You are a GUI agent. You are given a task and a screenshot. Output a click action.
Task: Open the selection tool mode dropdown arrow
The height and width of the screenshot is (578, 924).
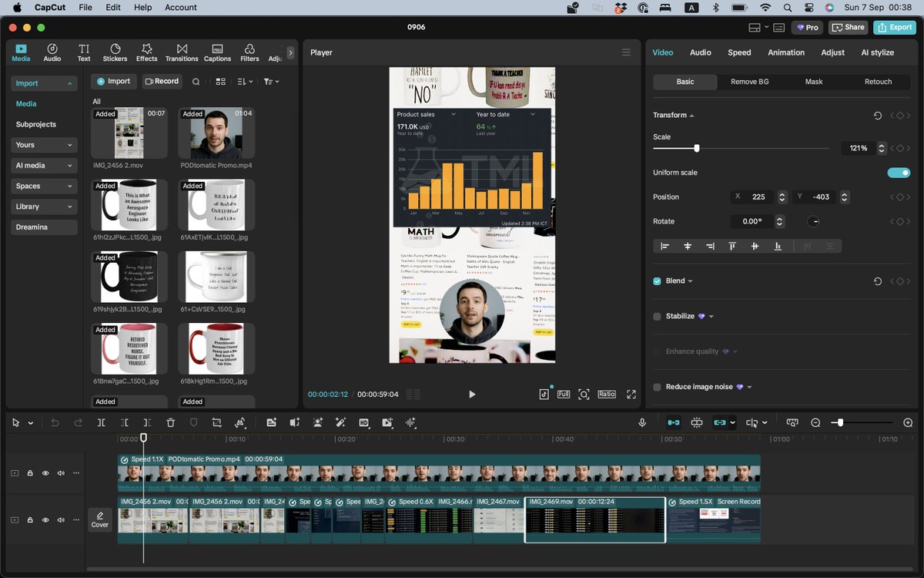click(x=31, y=423)
